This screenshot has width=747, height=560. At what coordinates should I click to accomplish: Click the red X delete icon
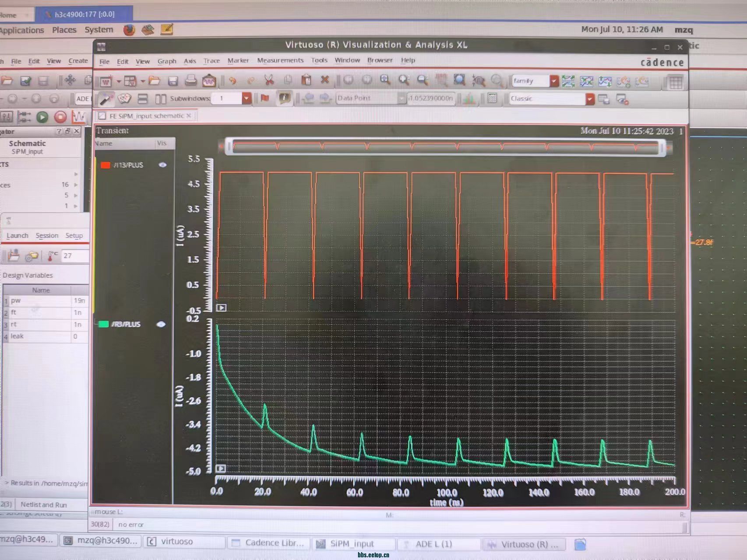324,80
